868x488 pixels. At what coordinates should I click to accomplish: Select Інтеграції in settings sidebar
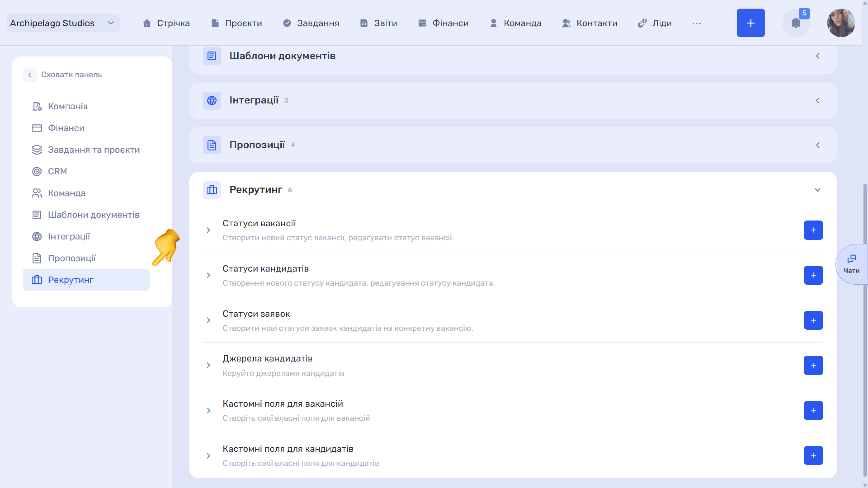click(x=86, y=236)
